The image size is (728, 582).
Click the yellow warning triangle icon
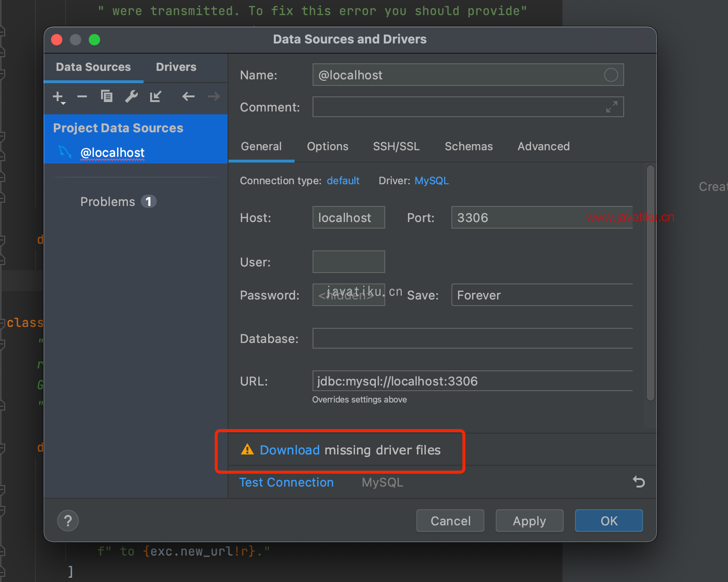[x=247, y=450]
